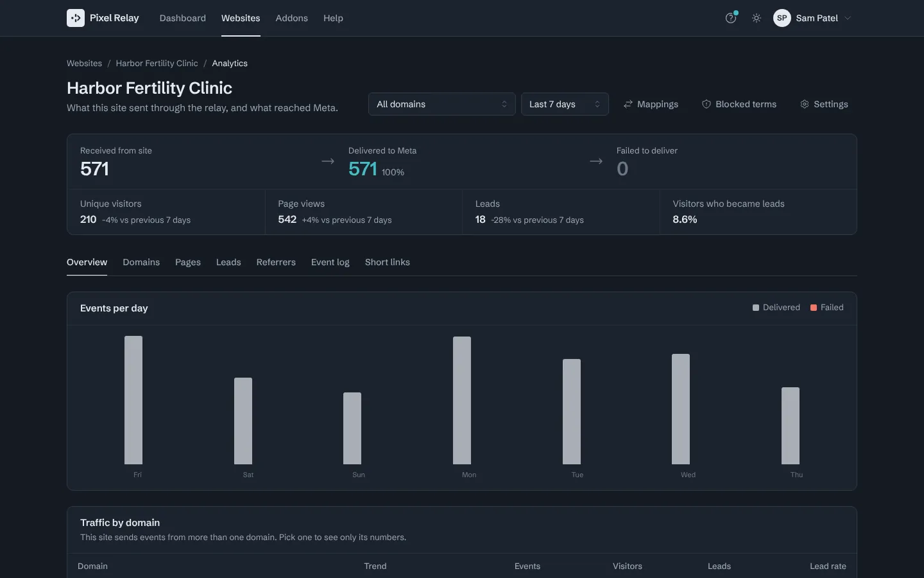
Task: Click the Wed bar in chart
Action: point(681,409)
